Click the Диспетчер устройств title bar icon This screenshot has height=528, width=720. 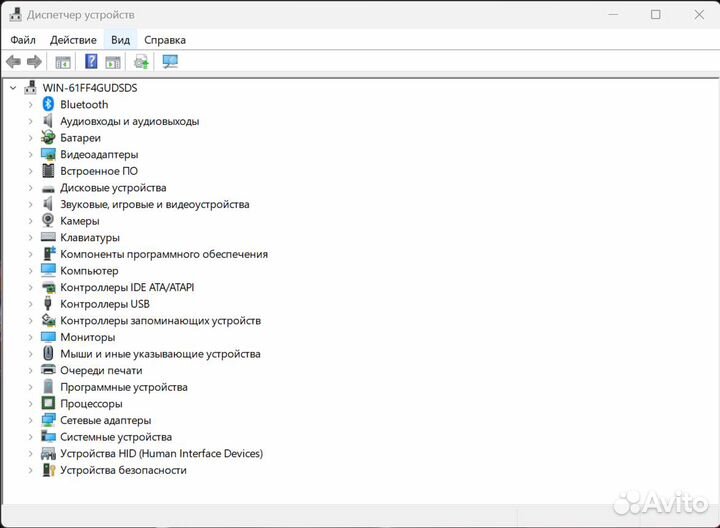(x=16, y=15)
